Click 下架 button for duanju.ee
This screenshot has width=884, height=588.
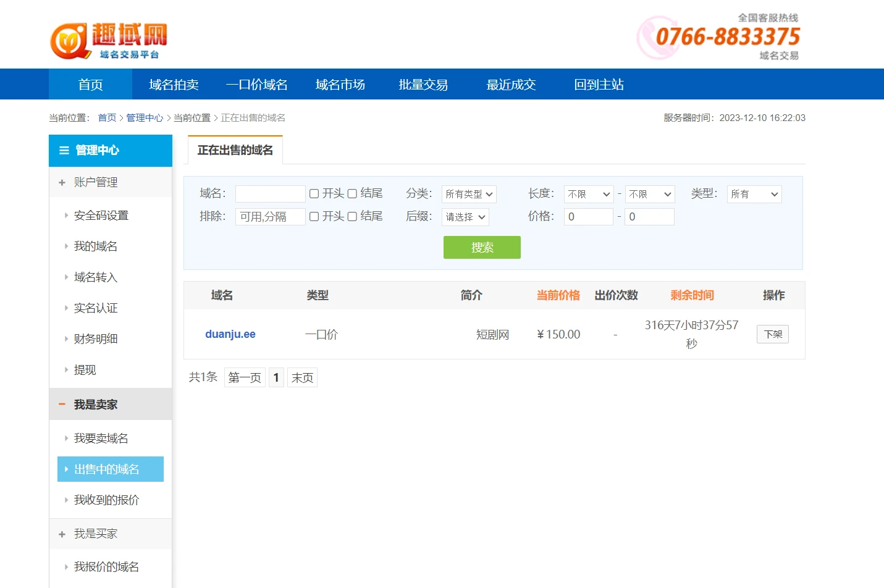tap(772, 334)
